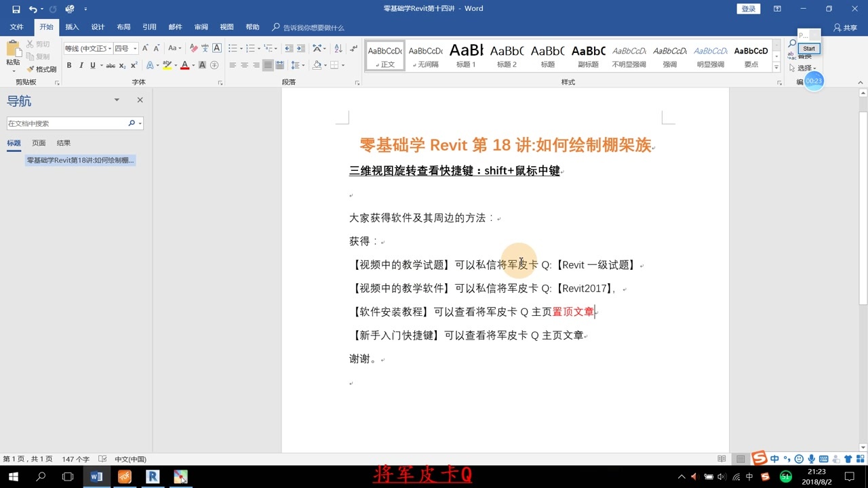The width and height of the screenshot is (868, 488).
Task: Apply subscript formatting
Action: pyautogui.click(x=123, y=66)
